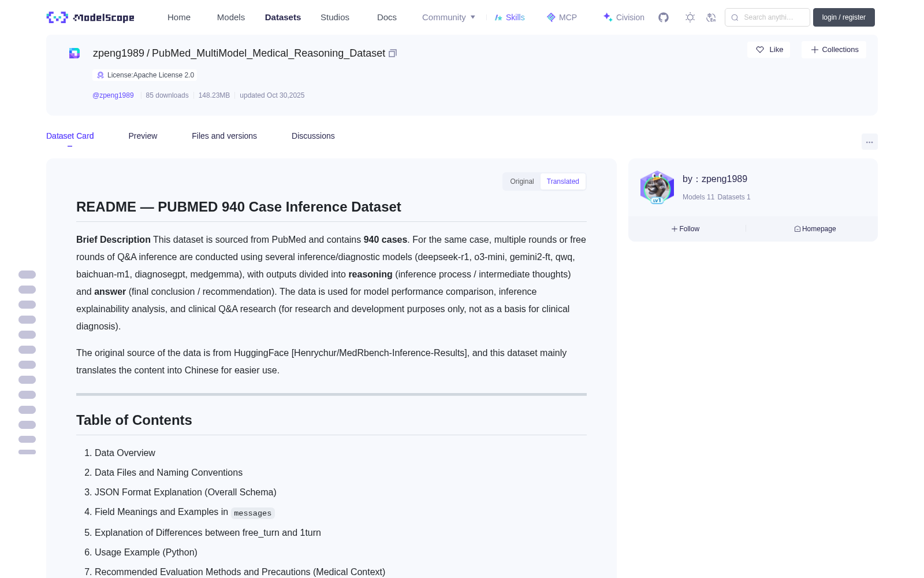Expand the Community dropdown menu
Viewport: 924px width, 578px height.
click(449, 17)
